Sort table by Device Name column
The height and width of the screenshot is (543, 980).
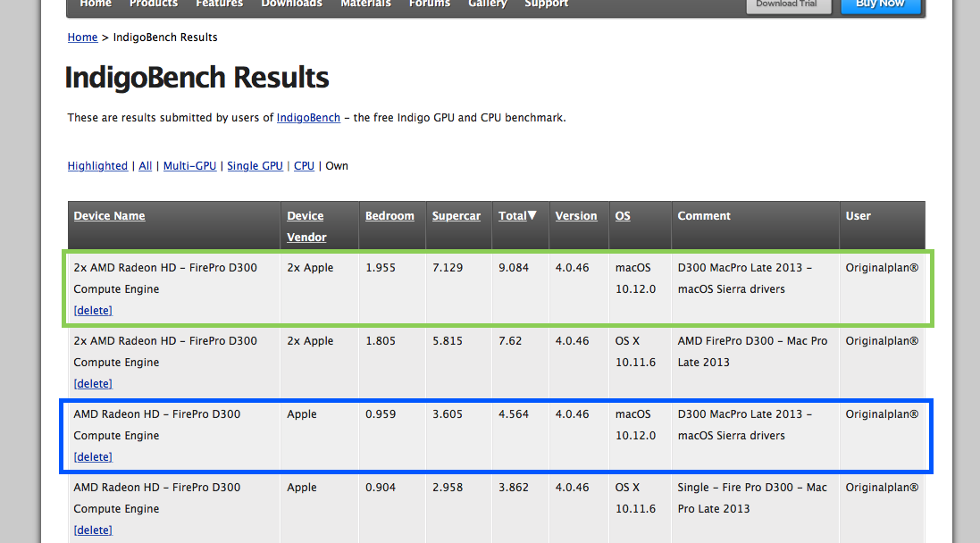point(109,215)
